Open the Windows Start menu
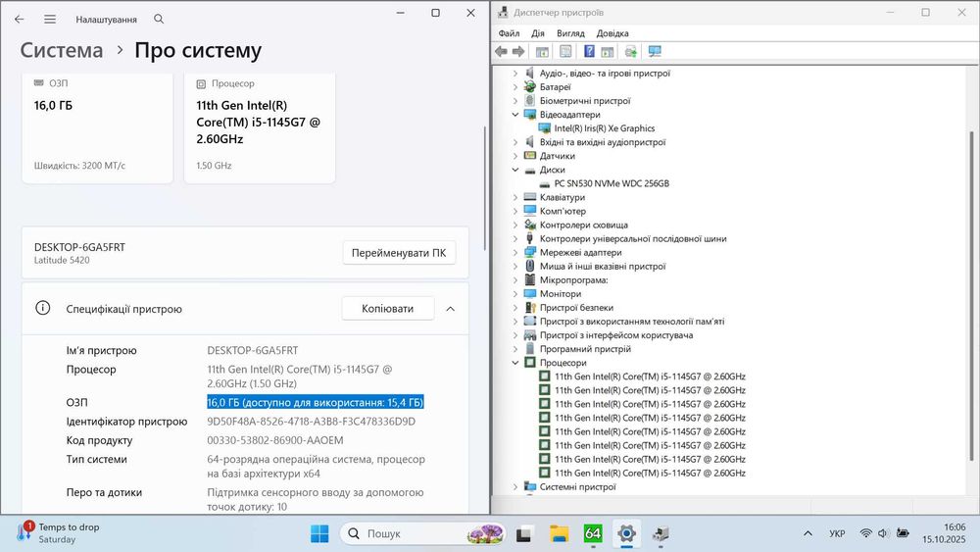Image resolution: width=980 pixels, height=552 pixels. [319, 534]
